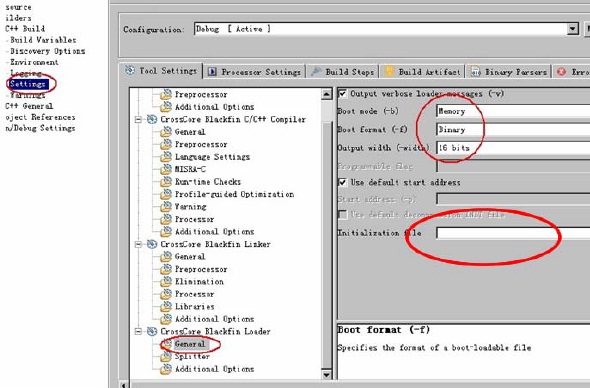Switch to the Binary Parsers tab
The width and height of the screenshot is (590, 388).
pyautogui.click(x=509, y=72)
